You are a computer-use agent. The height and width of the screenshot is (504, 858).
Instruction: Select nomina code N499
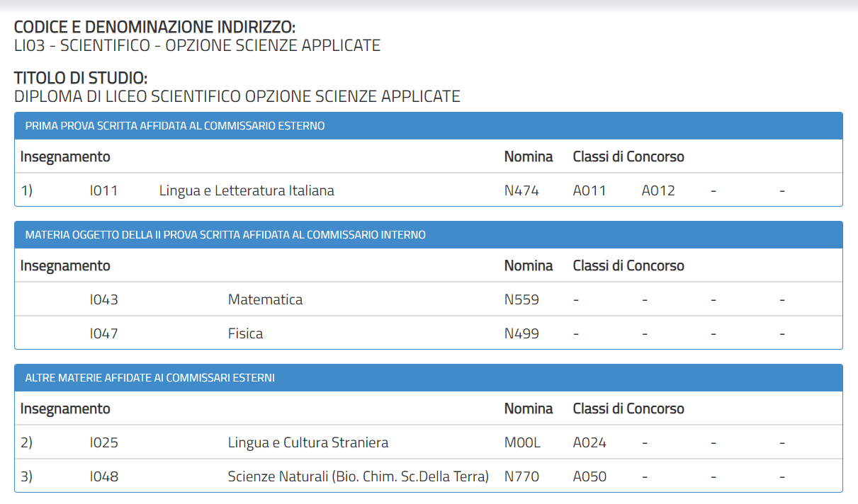tap(521, 333)
